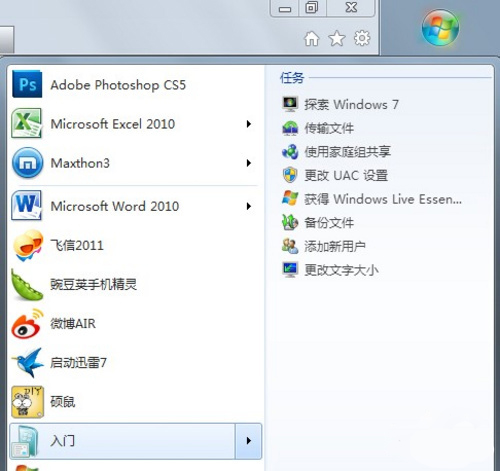Select the 豌豆荚手机精灵 entry label

tap(94, 284)
